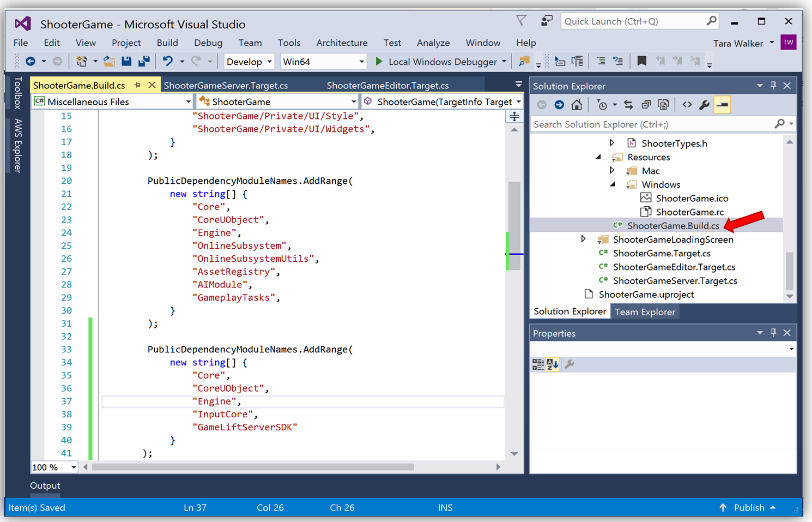Click the Home icon in Solution Explorer

click(x=577, y=105)
